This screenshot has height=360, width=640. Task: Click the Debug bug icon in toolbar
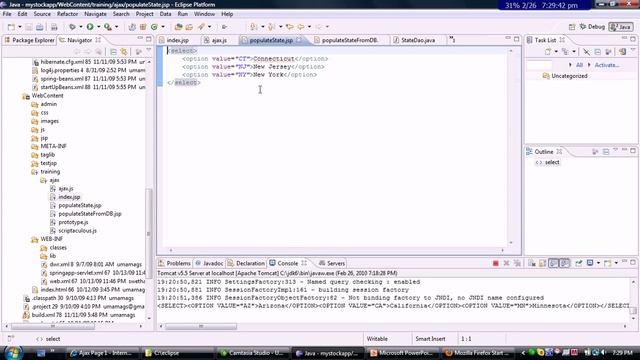[72, 27]
